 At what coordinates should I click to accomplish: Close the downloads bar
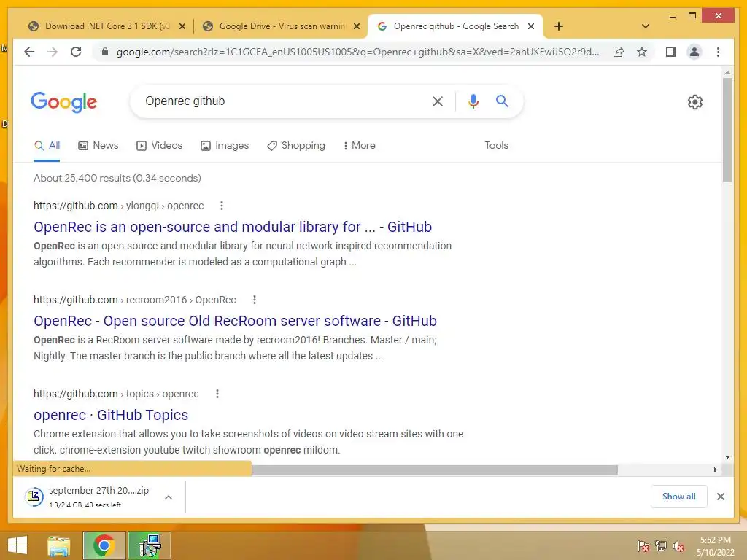coord(721,497)
